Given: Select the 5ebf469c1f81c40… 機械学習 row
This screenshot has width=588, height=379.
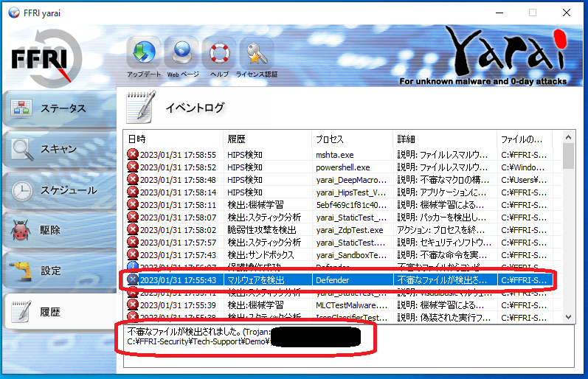Looking at the screenshot, I should [x=339, y=205].
